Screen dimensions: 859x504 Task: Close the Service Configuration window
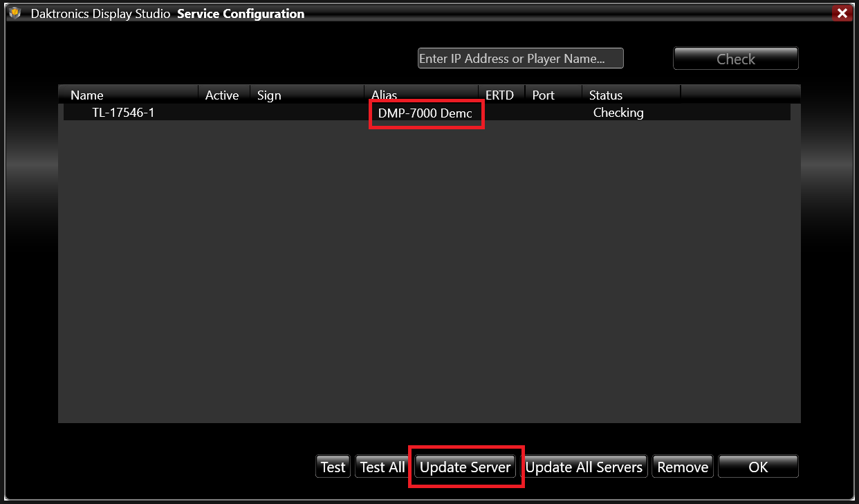(x=842, y=12)
